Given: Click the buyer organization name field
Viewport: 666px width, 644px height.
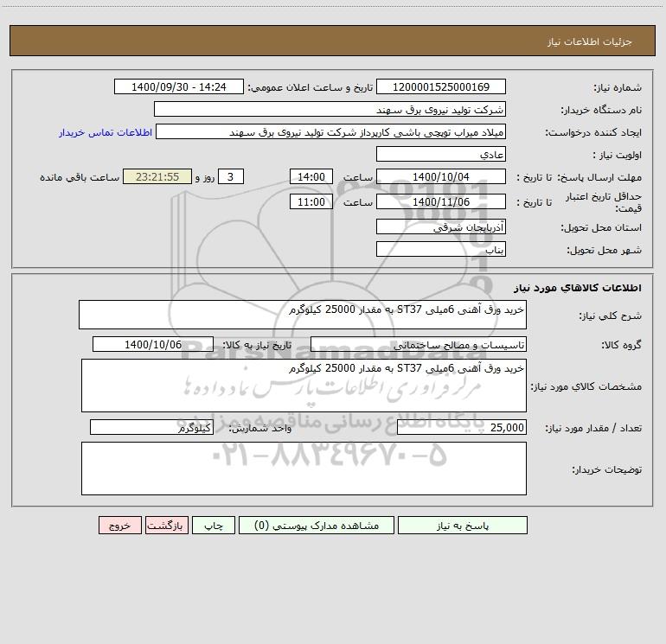Looking at the screenshot, I should click(330, 109).
